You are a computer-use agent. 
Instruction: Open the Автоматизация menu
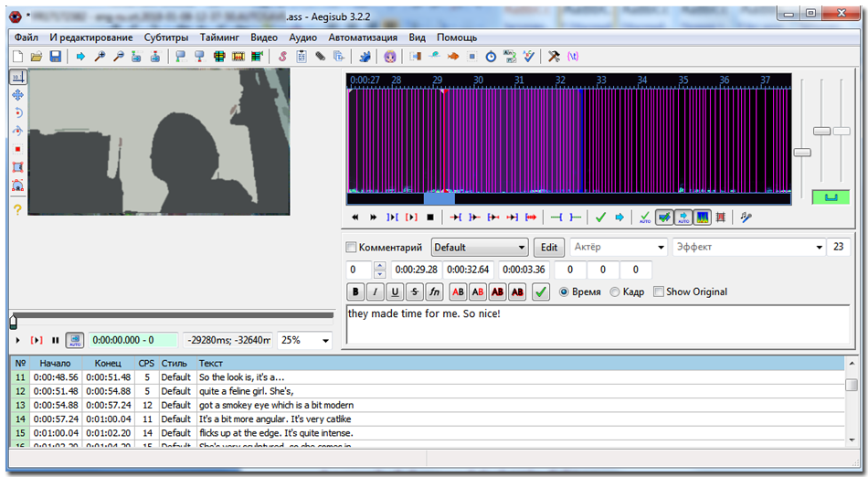click(x=362, y=37)
